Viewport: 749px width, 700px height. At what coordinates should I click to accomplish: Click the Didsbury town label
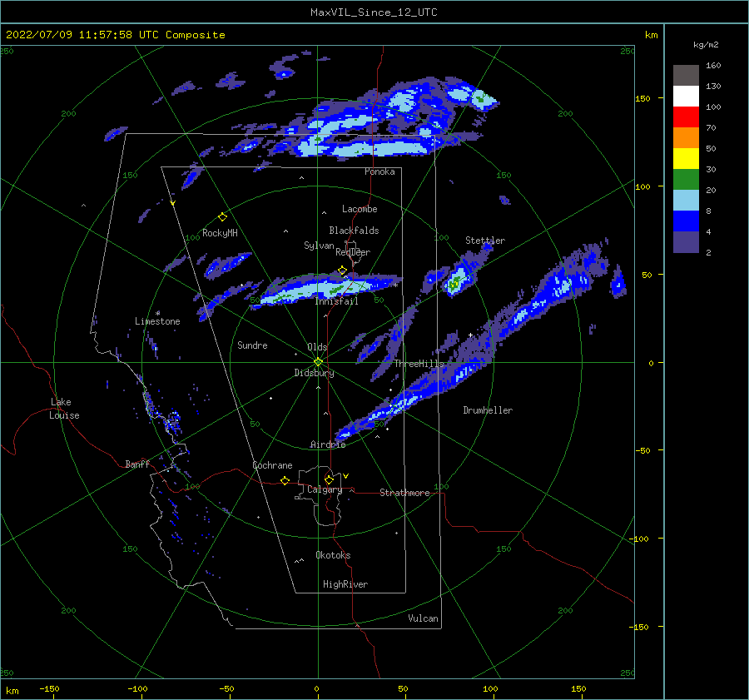coord(314,373)
